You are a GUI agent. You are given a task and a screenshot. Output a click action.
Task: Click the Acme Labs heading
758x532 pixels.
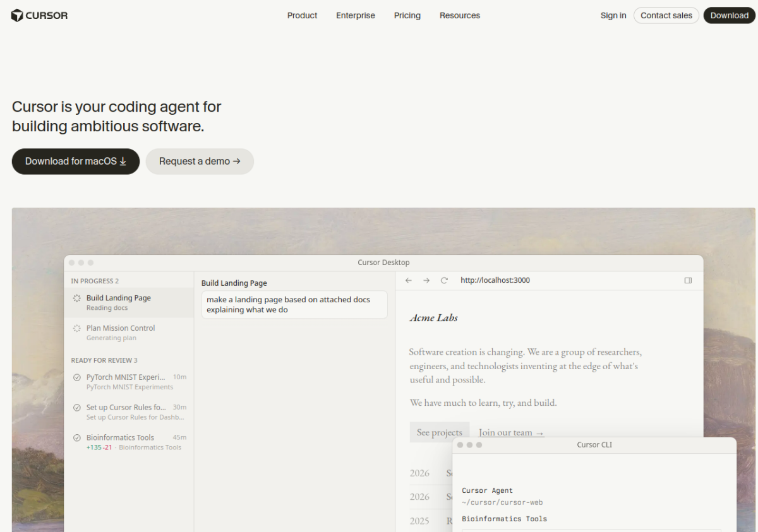pos(433,318)
